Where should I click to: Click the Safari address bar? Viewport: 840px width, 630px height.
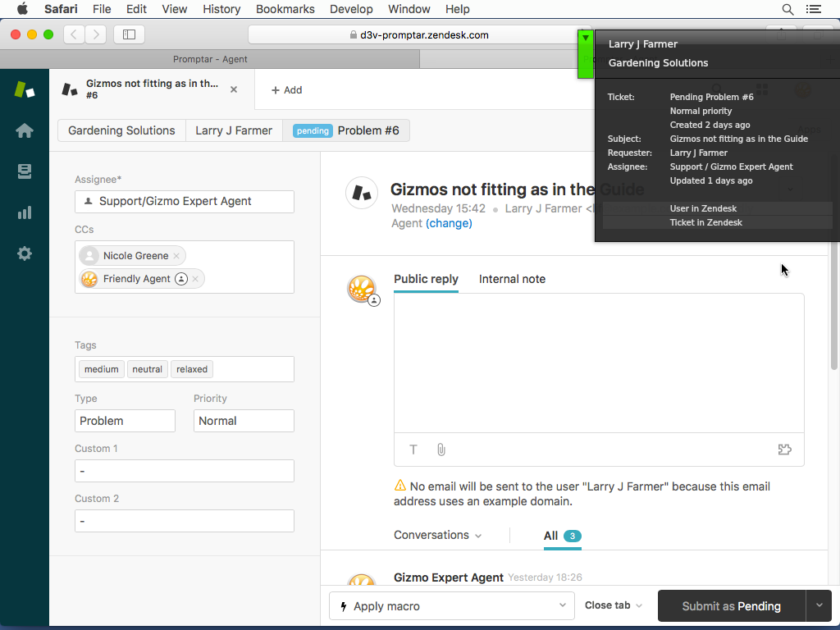[x=419, y=34]
